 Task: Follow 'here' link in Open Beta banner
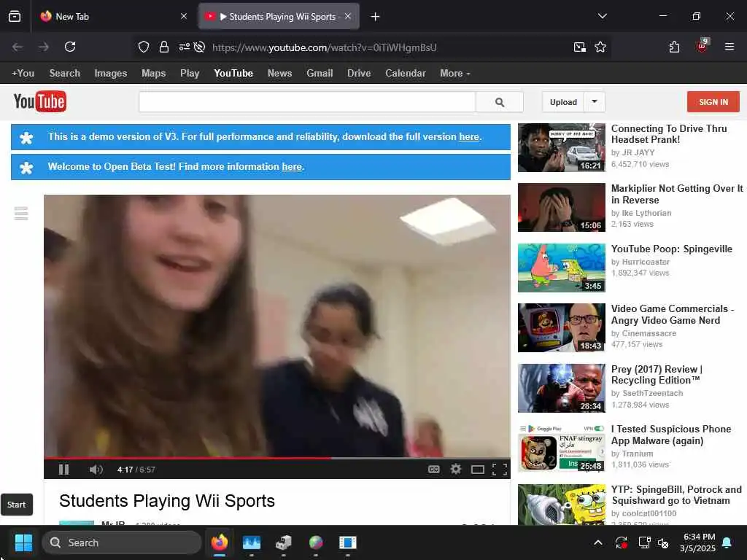pyautogui.click(x=292, y=167)
